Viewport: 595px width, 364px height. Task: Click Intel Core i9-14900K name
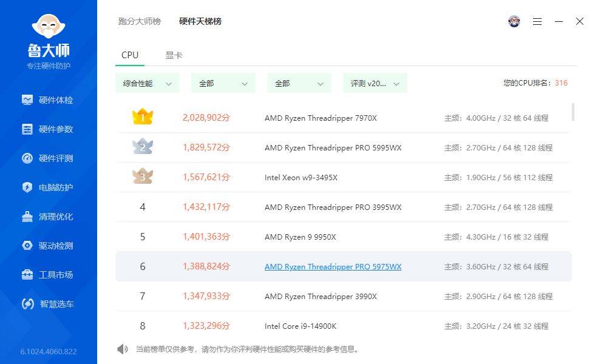(x=300, y=326)
